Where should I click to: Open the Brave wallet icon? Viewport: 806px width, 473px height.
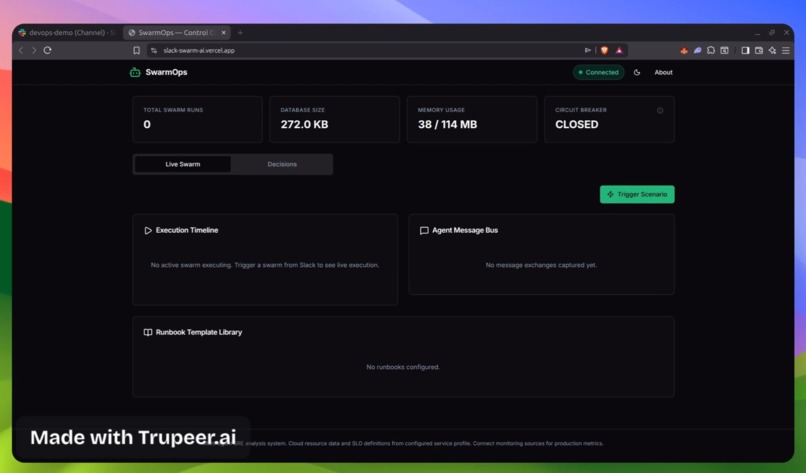[759, 50]
